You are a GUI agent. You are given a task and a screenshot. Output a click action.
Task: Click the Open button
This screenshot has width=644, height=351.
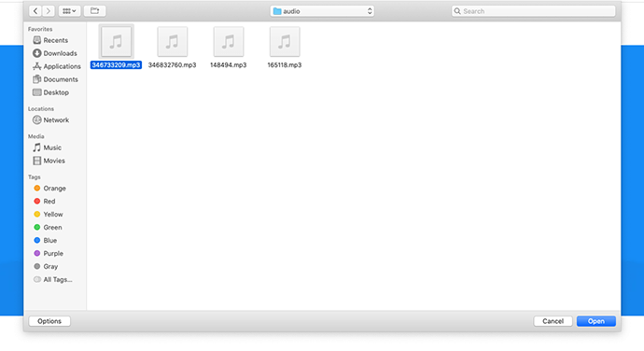(596, 321)
